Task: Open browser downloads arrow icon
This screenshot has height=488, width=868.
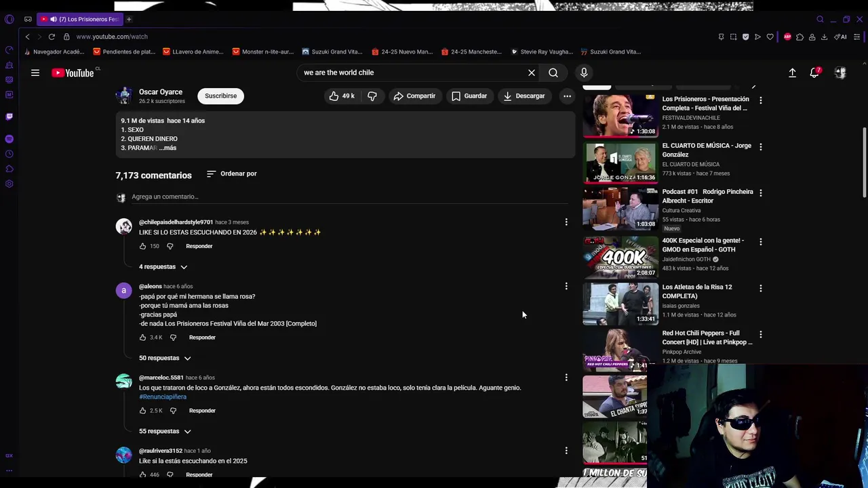Action: click(x=824, y=37)
